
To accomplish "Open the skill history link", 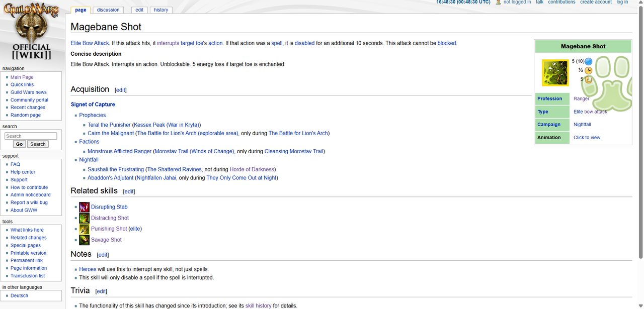I will pos(258,306).
